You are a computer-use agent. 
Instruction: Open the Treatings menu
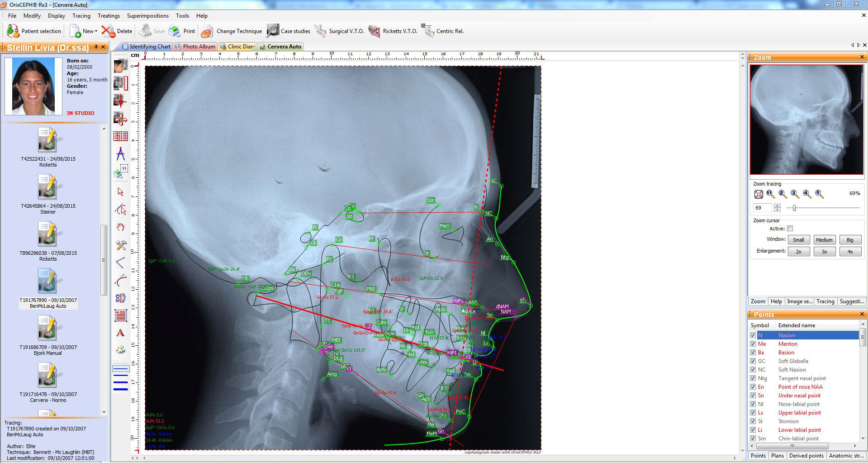point(109,15)
